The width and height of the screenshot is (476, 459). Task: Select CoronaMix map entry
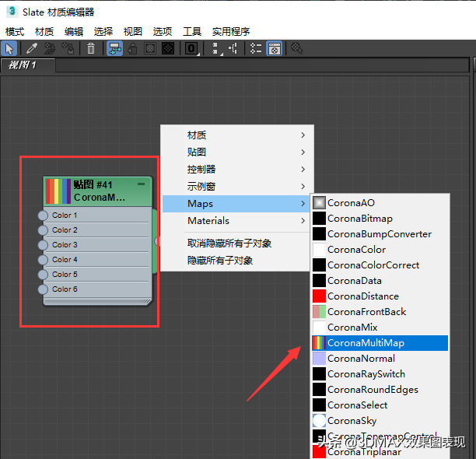tap(380, 328)
